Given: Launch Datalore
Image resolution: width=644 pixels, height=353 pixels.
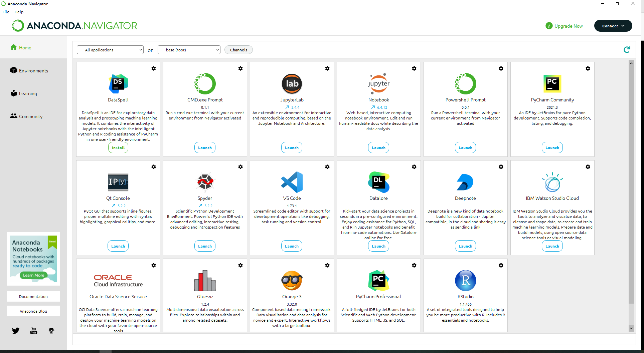Looking at the screenshot, I should click(379, 246).
